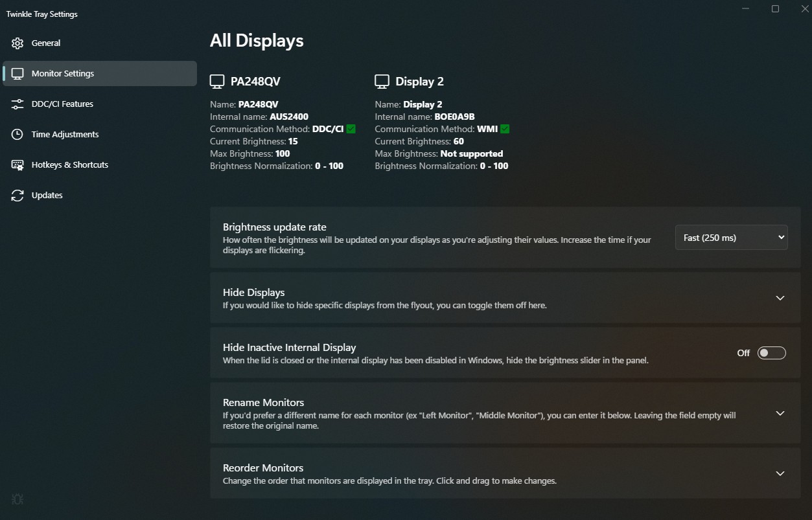Click the green check next to DDC/CI
Screen dimensions: 812x520
coord(351,129)
